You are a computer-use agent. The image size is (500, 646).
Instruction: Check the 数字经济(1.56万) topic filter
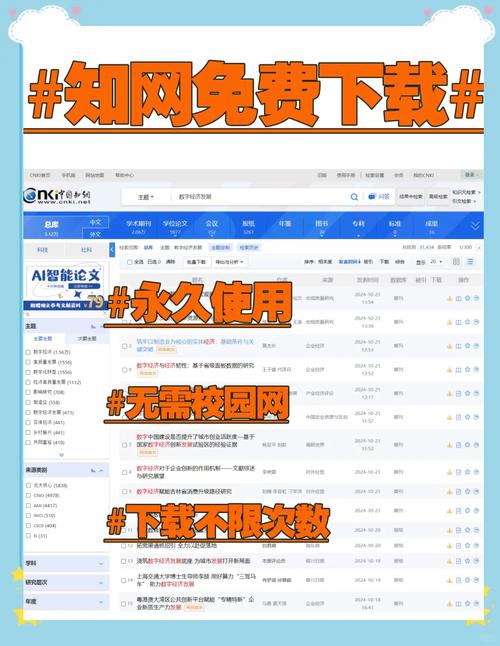28,352
